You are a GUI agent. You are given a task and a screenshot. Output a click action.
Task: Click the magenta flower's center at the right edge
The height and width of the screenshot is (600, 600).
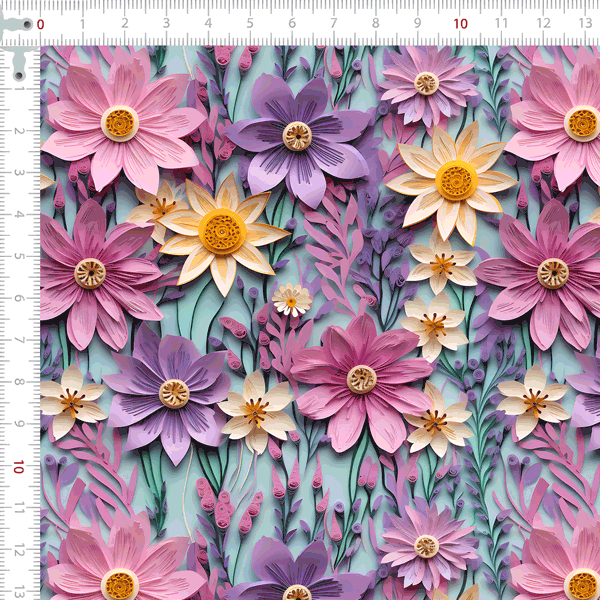(552, 273)
